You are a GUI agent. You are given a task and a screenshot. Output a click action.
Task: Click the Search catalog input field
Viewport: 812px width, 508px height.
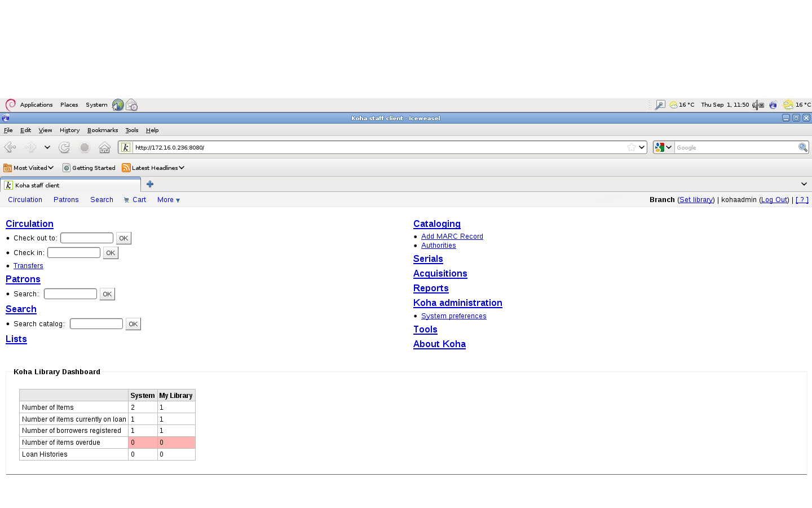[x=96, y=323]
